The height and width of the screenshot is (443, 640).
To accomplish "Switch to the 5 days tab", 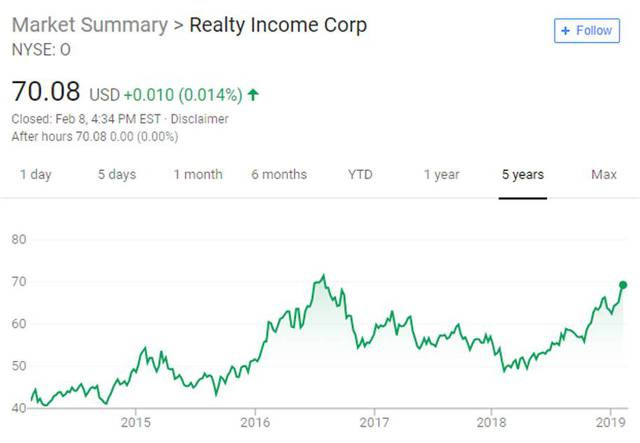I will [117, 175].
